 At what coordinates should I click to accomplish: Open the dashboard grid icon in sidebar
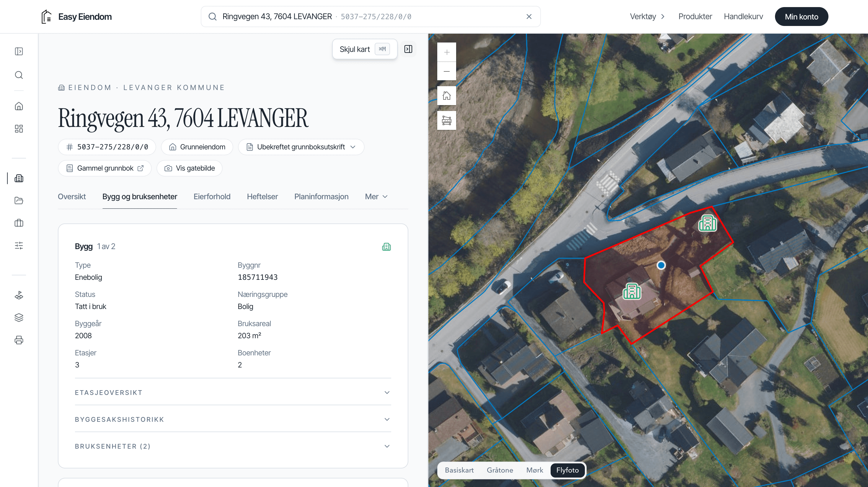19,129
